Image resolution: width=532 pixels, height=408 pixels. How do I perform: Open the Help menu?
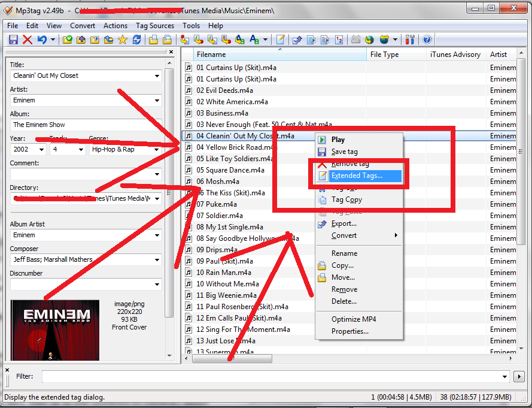[x=215, y=26]
